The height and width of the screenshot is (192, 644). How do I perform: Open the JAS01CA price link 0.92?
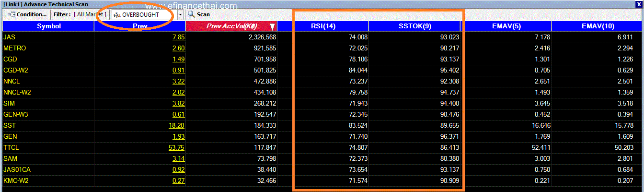click(x=179, y=169)
